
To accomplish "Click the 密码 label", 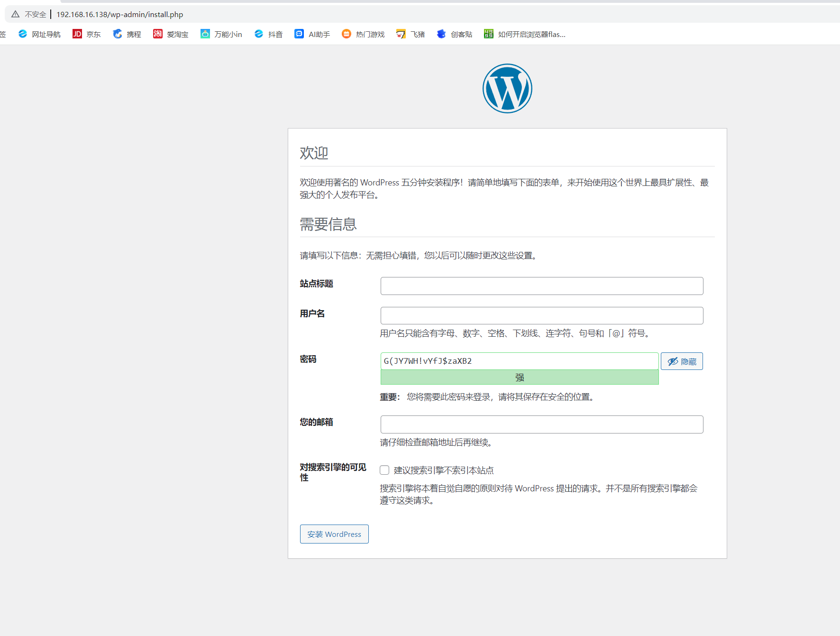I will (x=308, y=359).
